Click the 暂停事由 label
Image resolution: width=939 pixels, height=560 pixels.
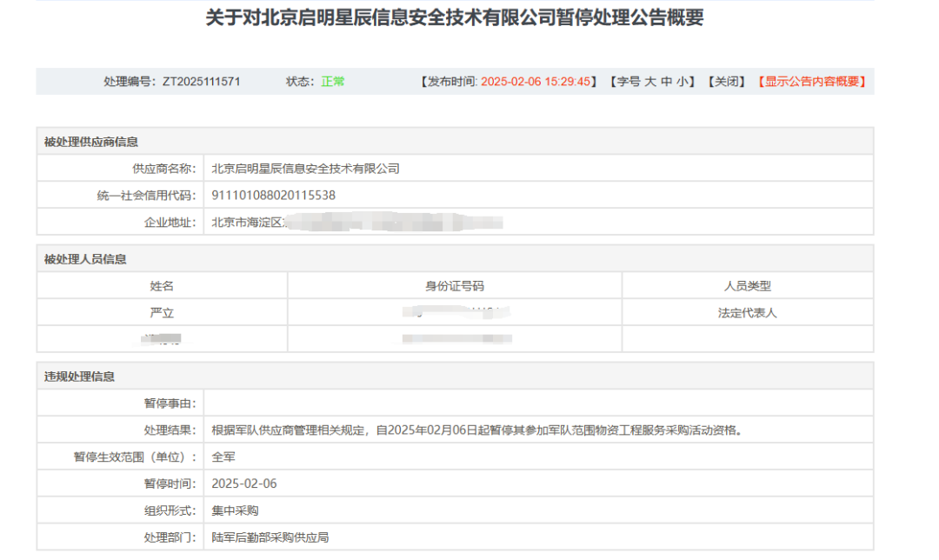click(170, 403)
